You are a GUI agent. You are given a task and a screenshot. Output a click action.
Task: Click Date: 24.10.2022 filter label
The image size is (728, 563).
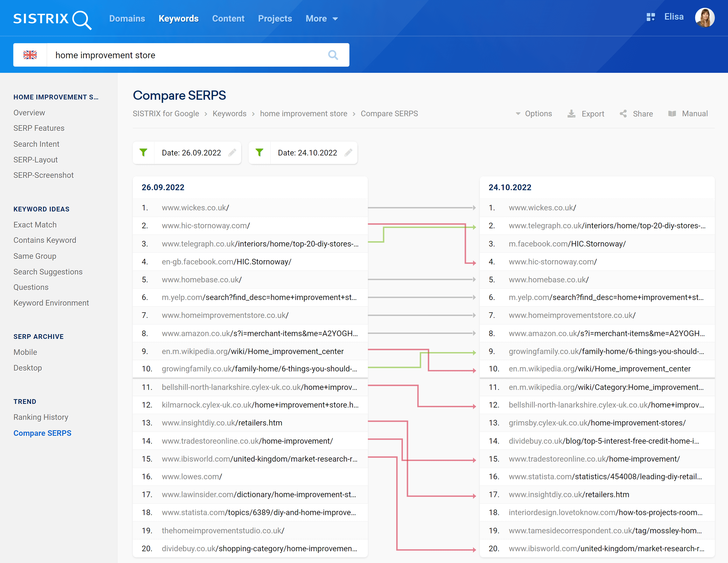[307, 153]
